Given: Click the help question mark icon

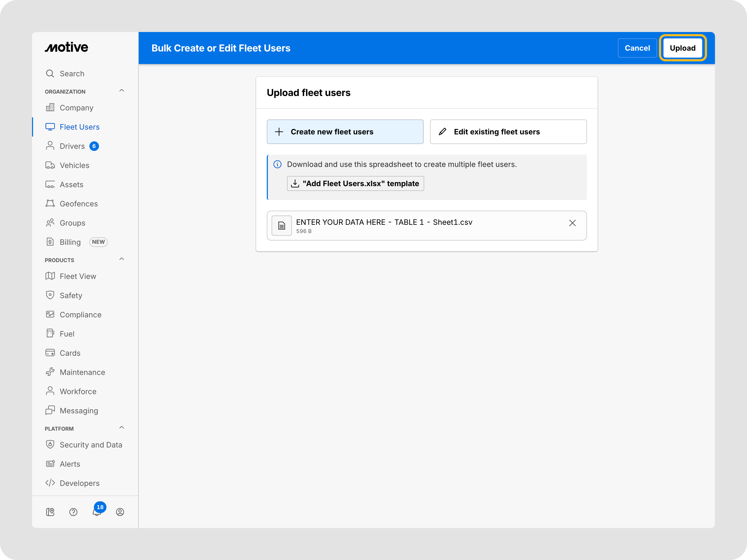Looking at the screenshot, I should point(73,512).
